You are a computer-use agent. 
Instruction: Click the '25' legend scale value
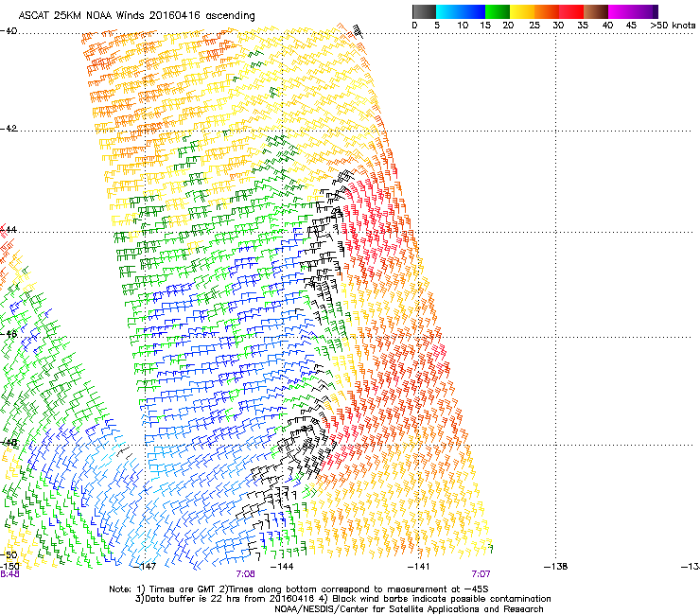pyautogui.click(x=534, y=25)
